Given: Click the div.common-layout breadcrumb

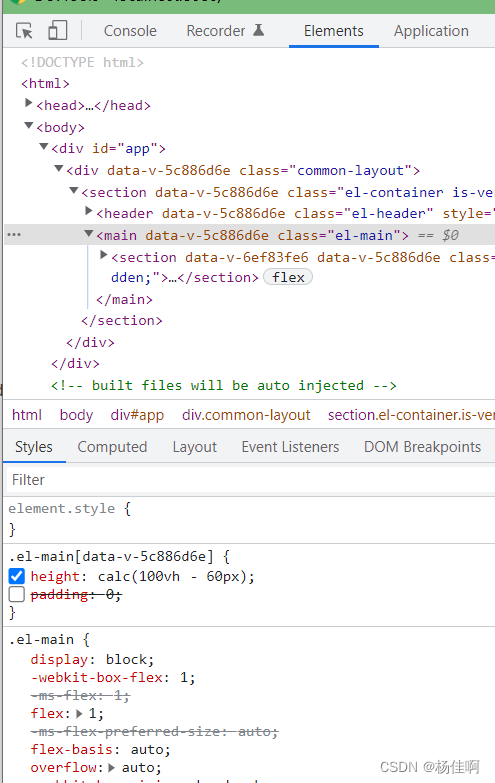Looking at the screenshot, I should pyautogui.click(x=246, y=415).
